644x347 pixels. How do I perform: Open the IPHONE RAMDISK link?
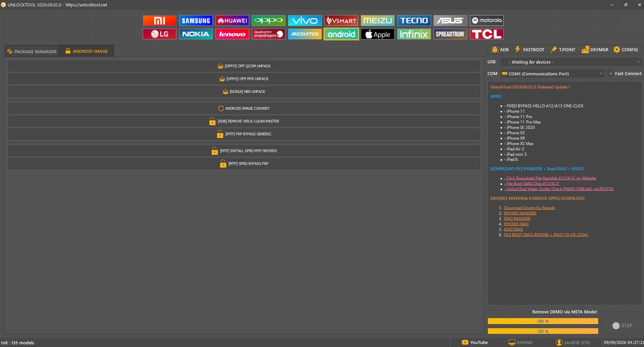click(x=520, y=213)
